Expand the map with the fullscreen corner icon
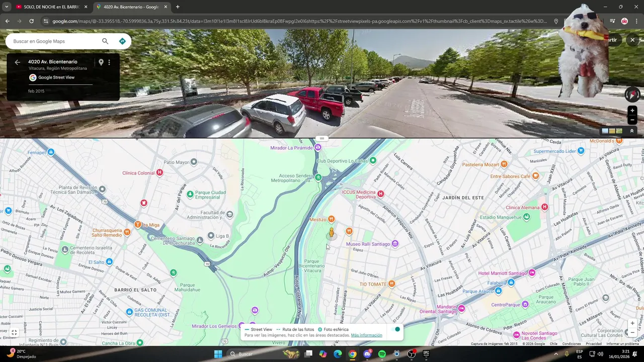Viewport: 644px width, 362px height. (14, 332)
